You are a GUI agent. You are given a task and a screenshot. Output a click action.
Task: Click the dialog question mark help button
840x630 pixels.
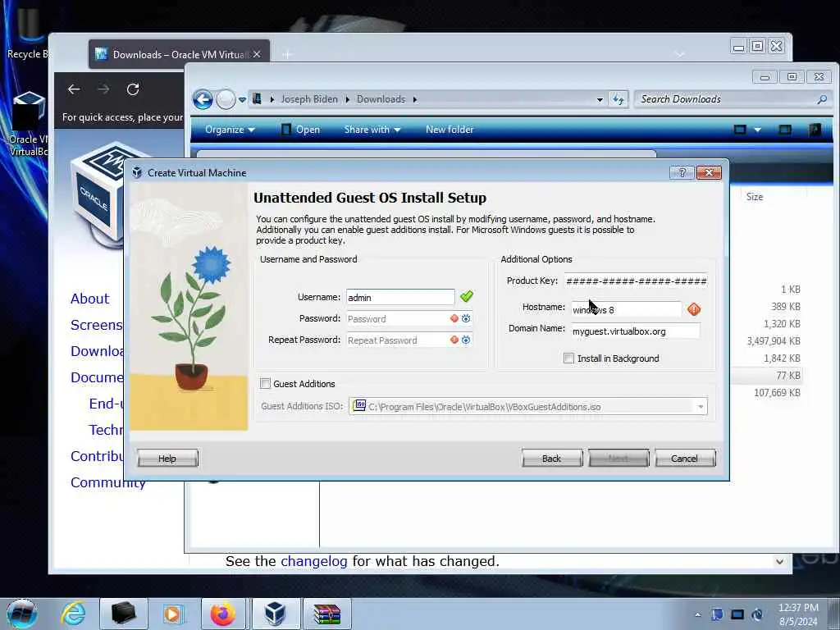pyautogui.click(x=682, y=172)
